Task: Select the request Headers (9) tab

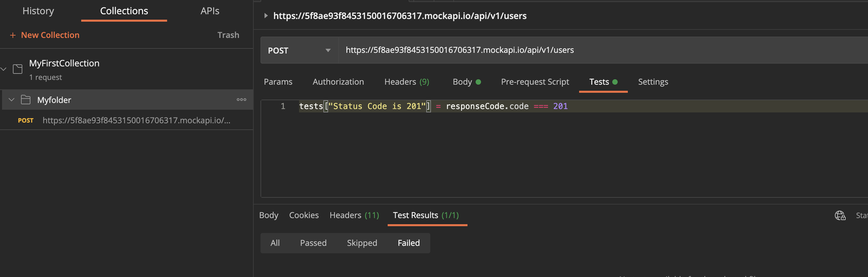Action: point(407,82)
